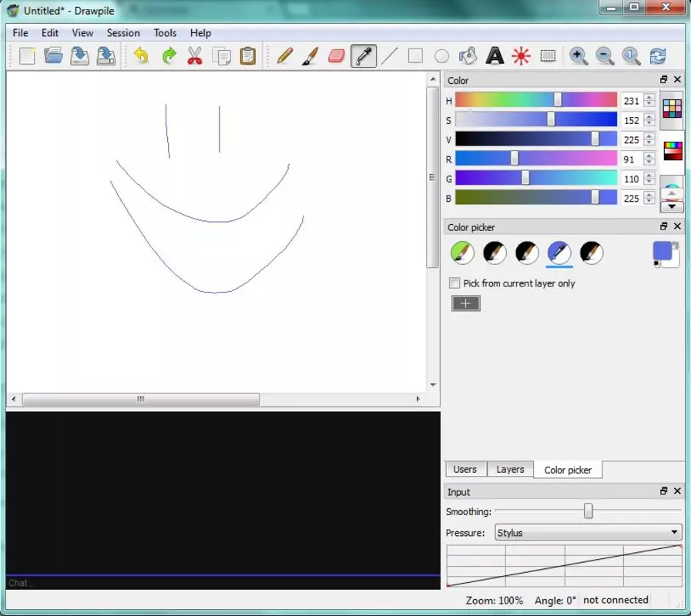The image size is (691, 616).
Task: Click the H value field showing 231
Action: 632,100
